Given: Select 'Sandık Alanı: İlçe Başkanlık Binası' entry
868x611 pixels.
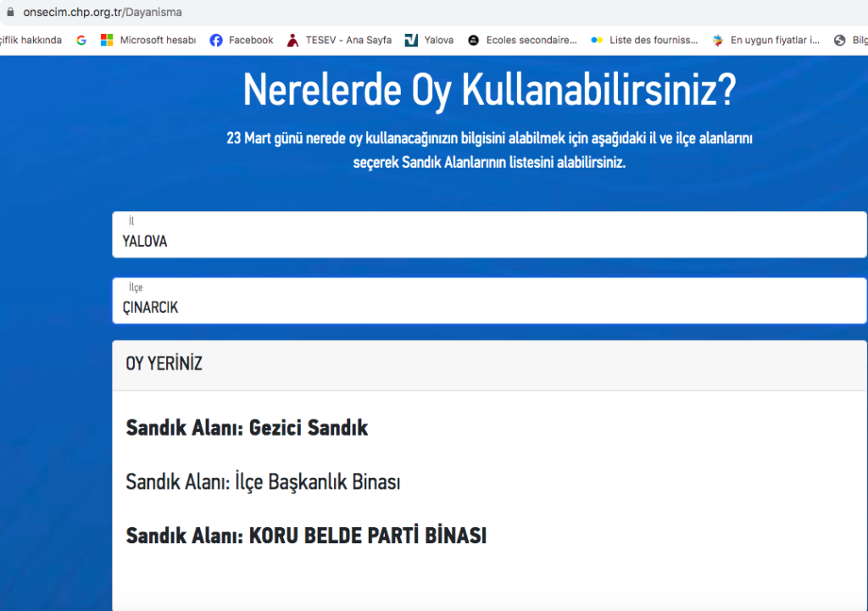Looking at the screenshot, I should 263,481.
